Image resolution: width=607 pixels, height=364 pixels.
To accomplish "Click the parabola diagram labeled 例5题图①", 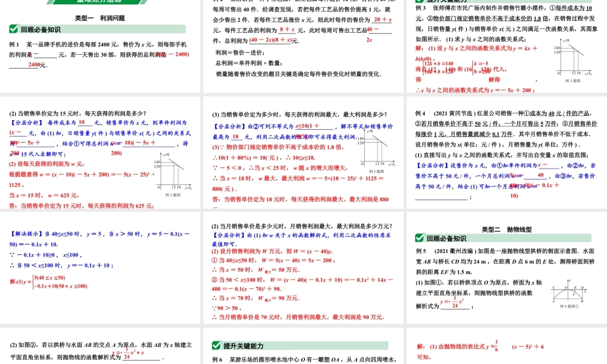I will pyautogui.click(x=568, y=291).
